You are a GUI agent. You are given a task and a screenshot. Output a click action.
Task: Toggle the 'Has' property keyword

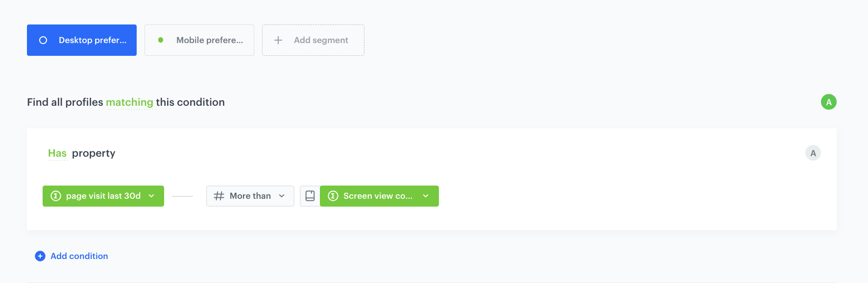57,153
